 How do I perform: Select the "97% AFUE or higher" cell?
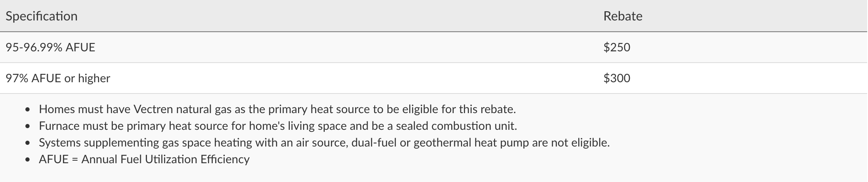tap(58, 78)
